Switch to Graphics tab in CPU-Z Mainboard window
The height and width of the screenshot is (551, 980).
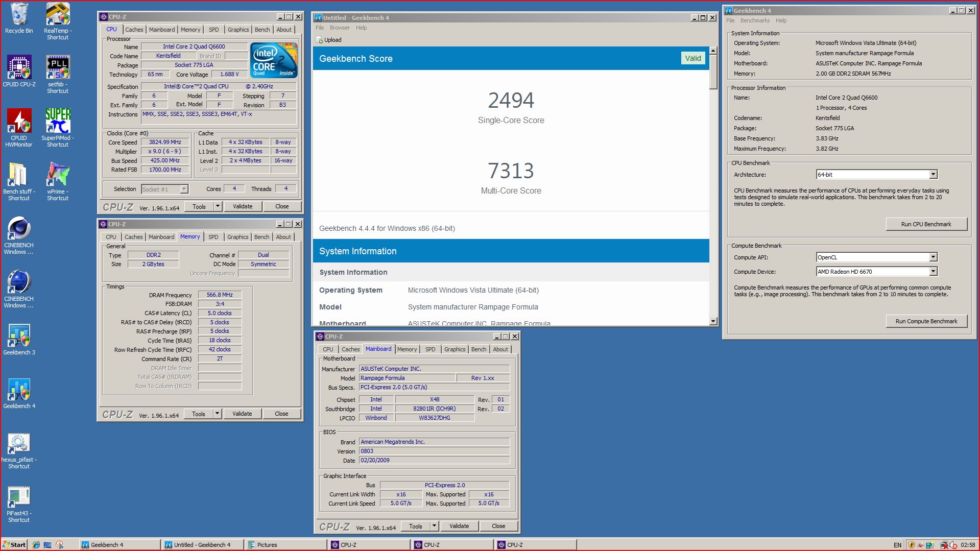click(x=455, y=349)
